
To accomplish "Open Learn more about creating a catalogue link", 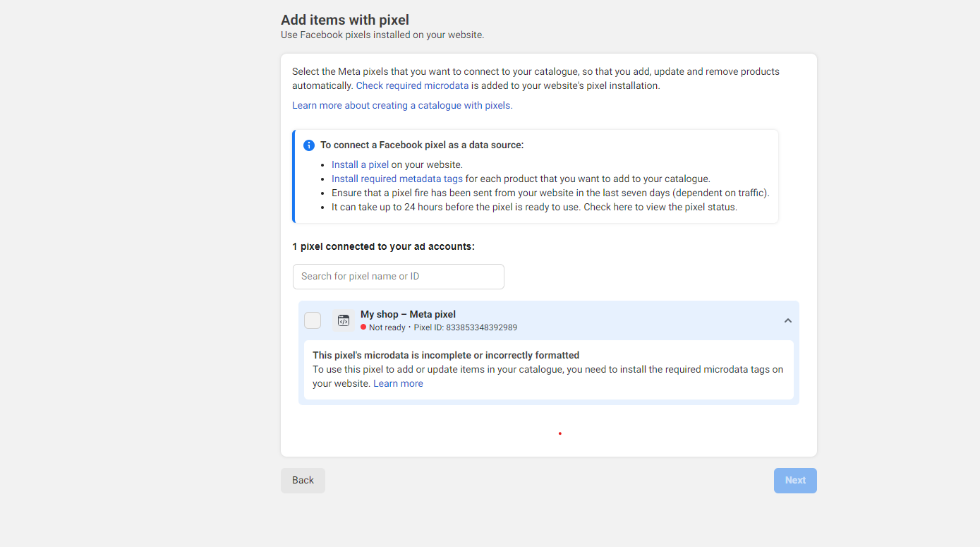I will 402,106.
